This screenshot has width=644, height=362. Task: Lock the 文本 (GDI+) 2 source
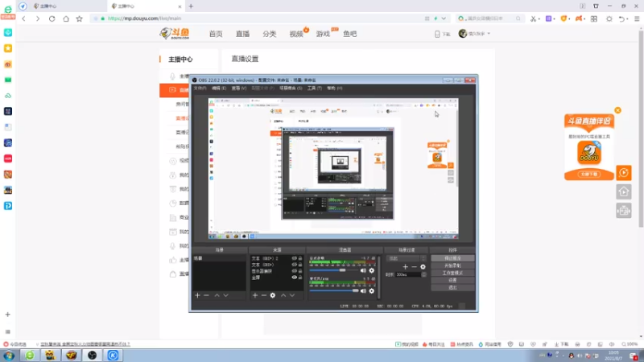300,258
